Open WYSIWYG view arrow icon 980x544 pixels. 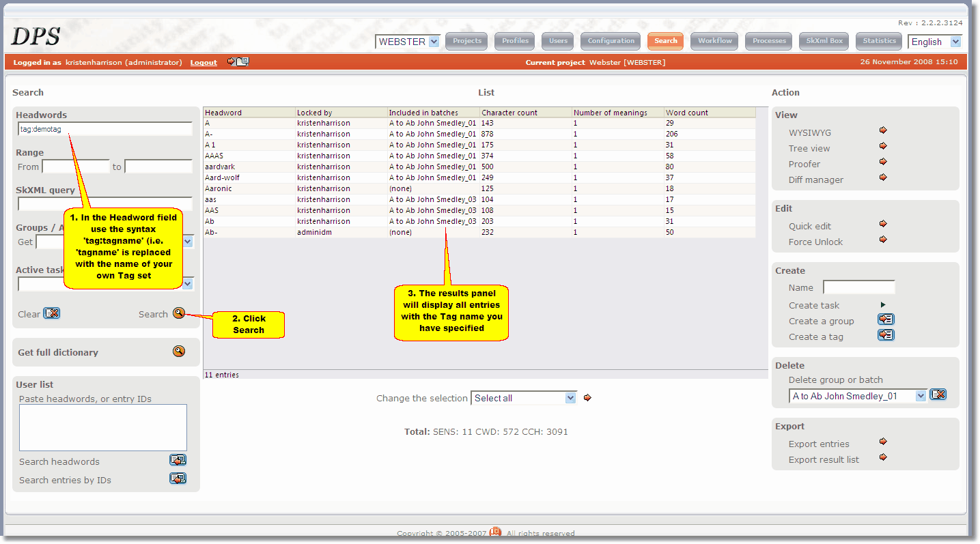pyautogui.click(x=883, y=130)
